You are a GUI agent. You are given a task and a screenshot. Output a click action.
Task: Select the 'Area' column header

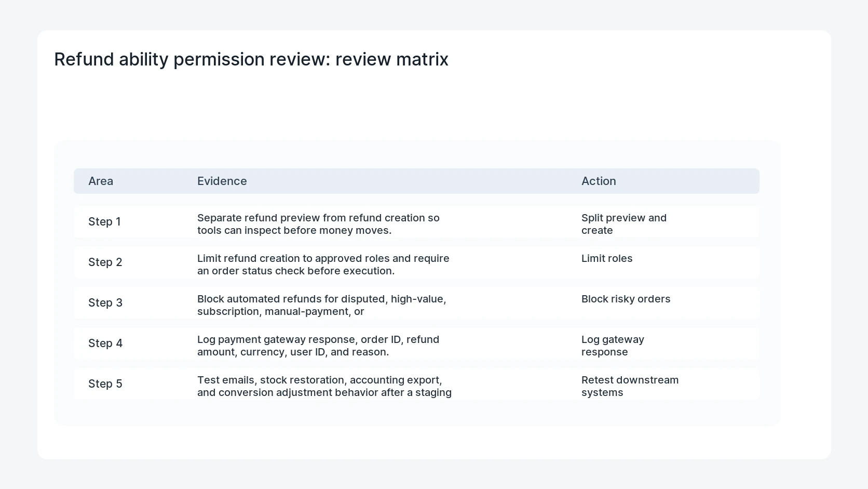[x=101, y=181]
